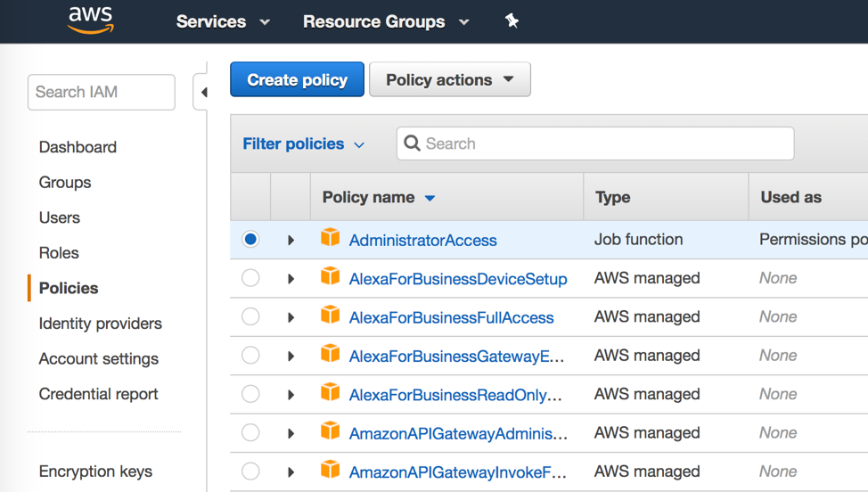The width and height of the screenshot is (868, 492).
Task: Click the Create policy button
Action: [298, 79]
